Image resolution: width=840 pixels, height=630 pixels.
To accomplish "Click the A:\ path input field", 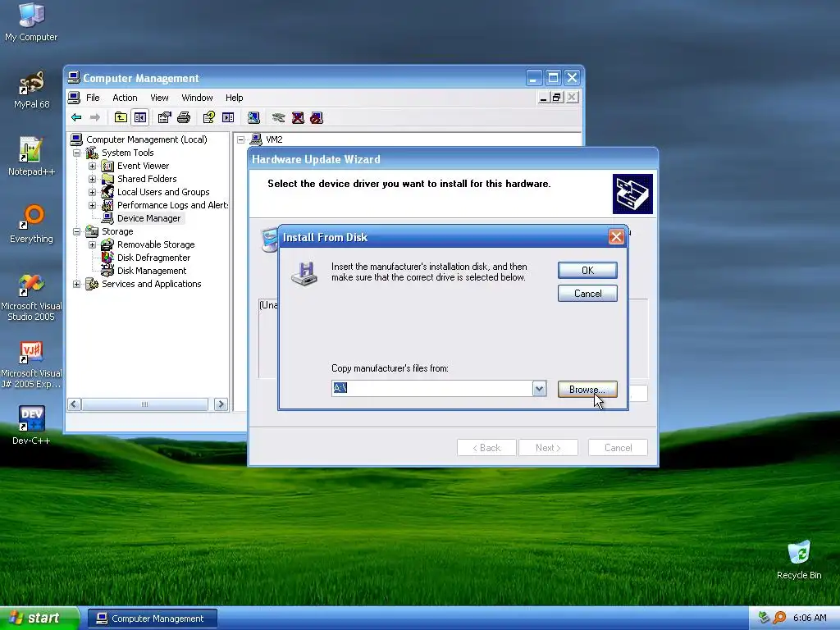I will (x=431, y=388).
